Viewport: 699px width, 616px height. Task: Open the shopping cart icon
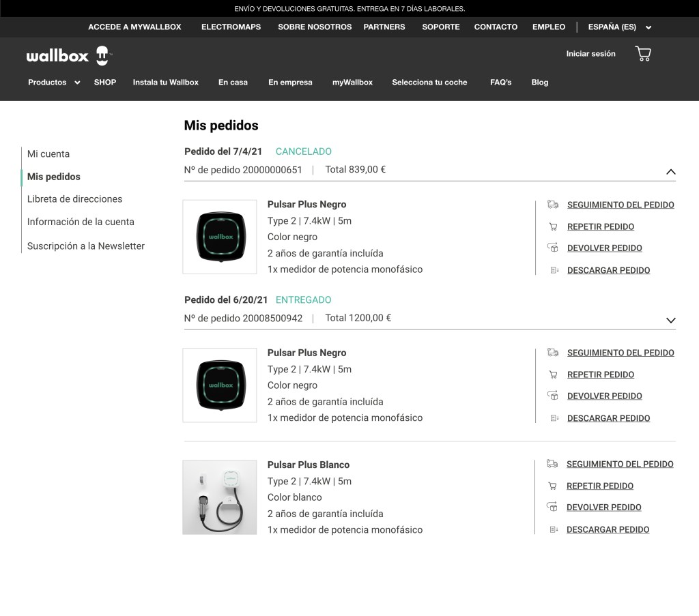[642, 54]
